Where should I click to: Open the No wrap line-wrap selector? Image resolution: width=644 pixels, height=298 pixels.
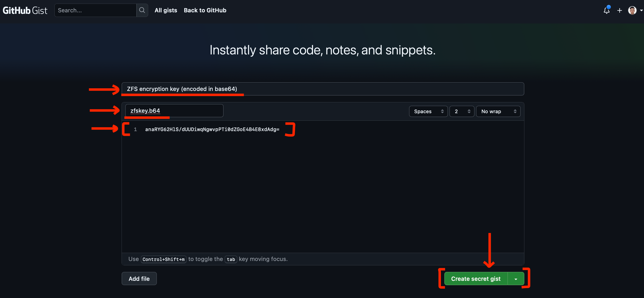click(498, 111)
